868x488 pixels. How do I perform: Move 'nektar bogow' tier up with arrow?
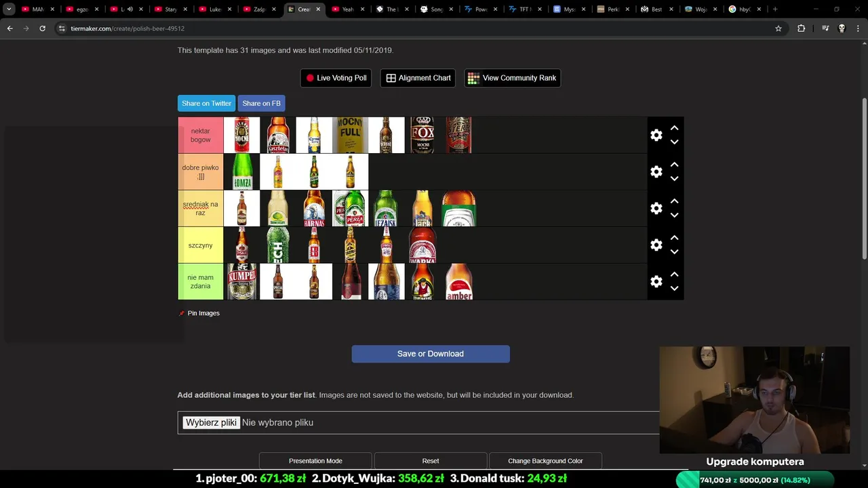(674, 127)
